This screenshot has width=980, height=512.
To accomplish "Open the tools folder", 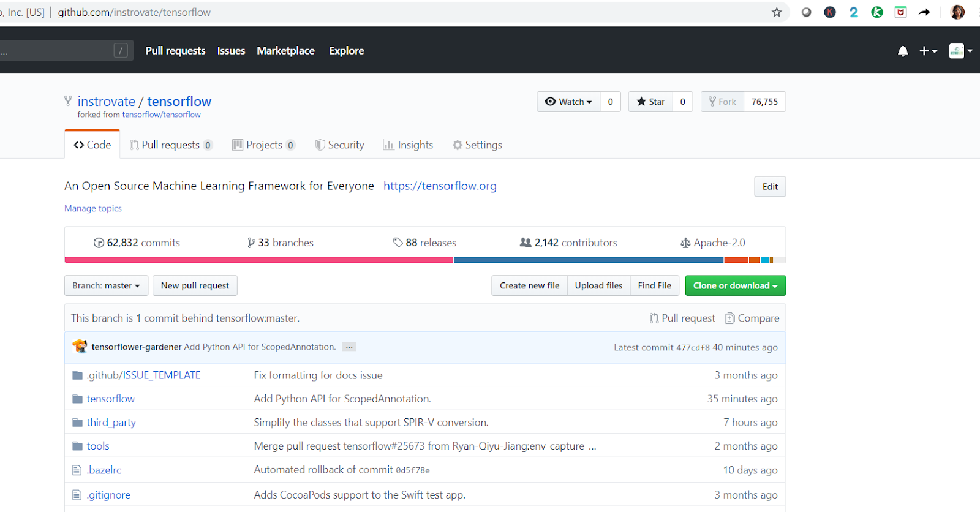I will [x=98, y=446].
